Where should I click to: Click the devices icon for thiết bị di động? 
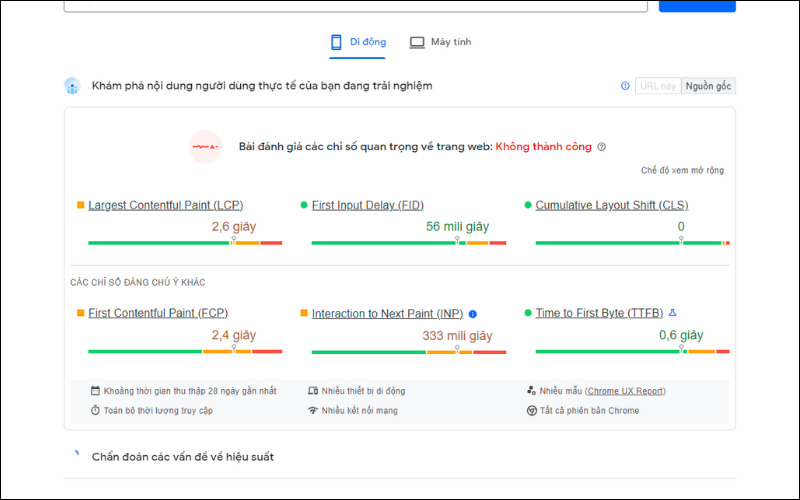[313, 391]
